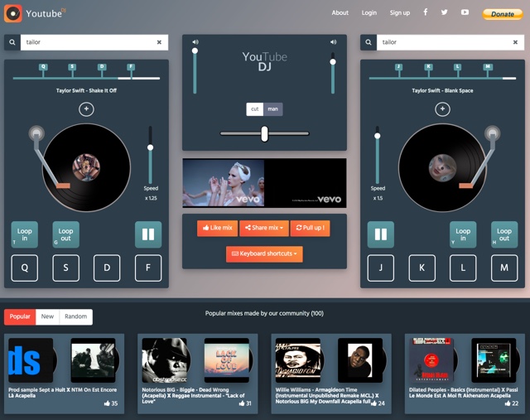This screenshot has width=530, height=420.
Task: Trigger the F cue pad
Action: [x=148, y=268]
